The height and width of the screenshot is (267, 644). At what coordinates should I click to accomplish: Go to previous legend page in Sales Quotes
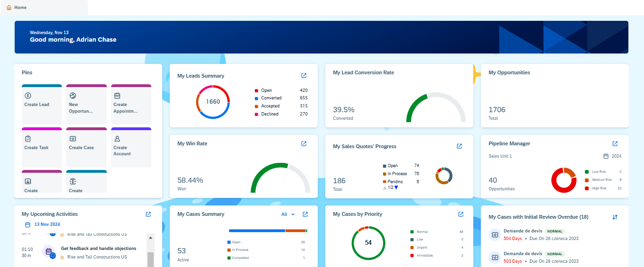click(x=384, y=187)
